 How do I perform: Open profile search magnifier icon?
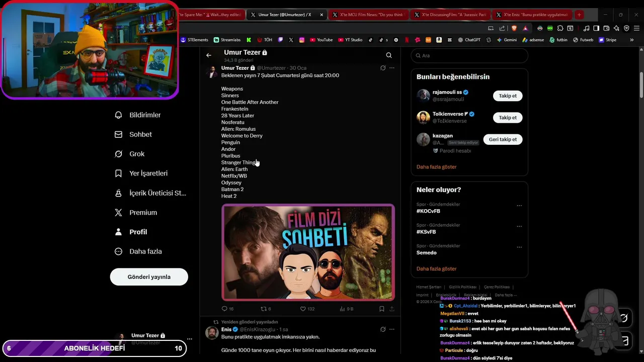click(389, 55)
